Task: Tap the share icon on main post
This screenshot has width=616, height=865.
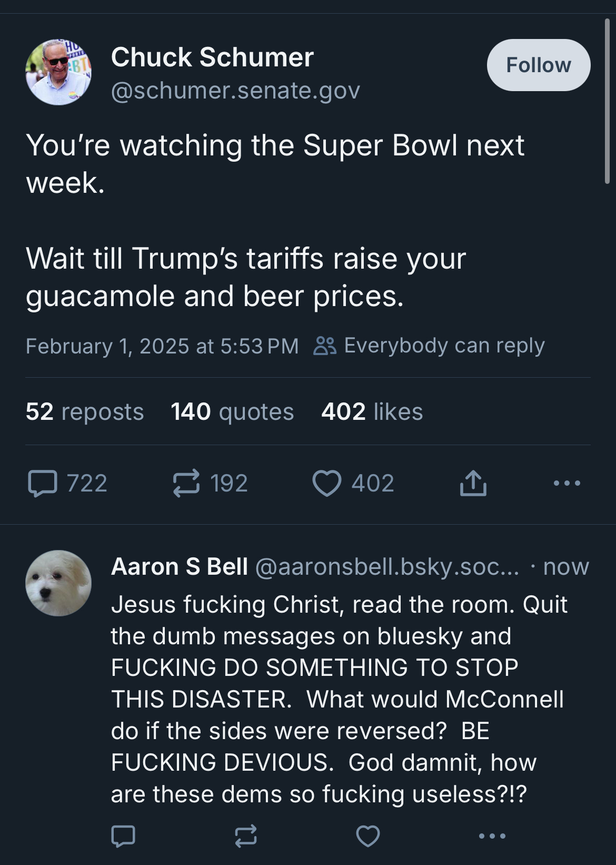Action: (473, 483)
